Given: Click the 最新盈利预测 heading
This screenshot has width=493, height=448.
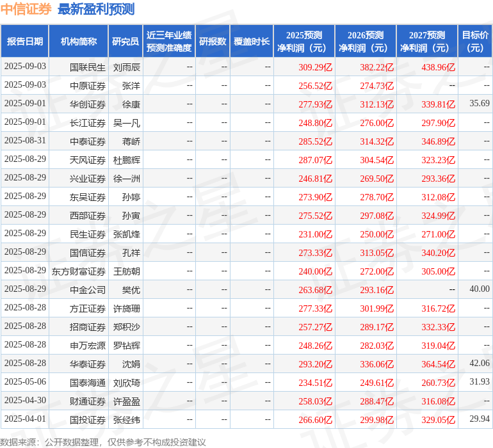Looking at the screenshot, I should coord(96,9).
